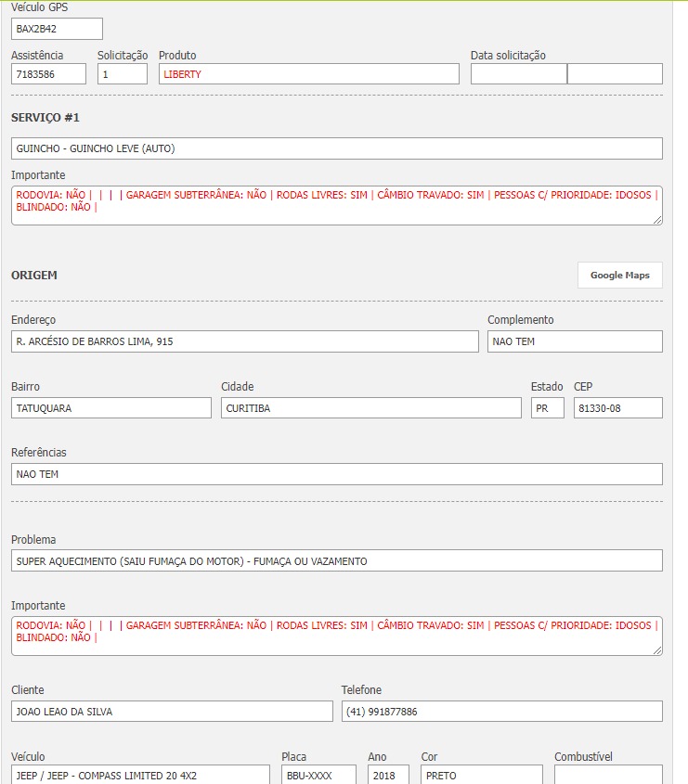Click the Cidade field showing CURITIBA
The image size is (688, 784).
(x=370, y=408)
